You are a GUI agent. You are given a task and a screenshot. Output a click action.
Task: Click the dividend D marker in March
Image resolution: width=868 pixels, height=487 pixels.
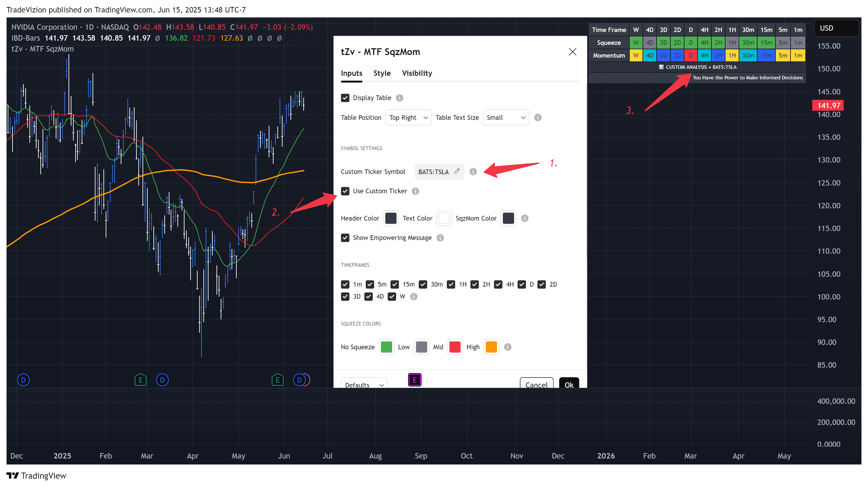pos(162,380)
